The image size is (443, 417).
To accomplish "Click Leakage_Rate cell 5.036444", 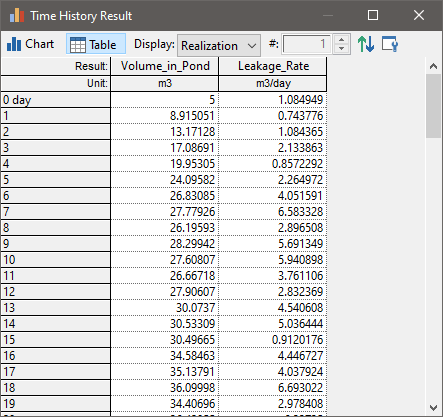I will [273, 324].
